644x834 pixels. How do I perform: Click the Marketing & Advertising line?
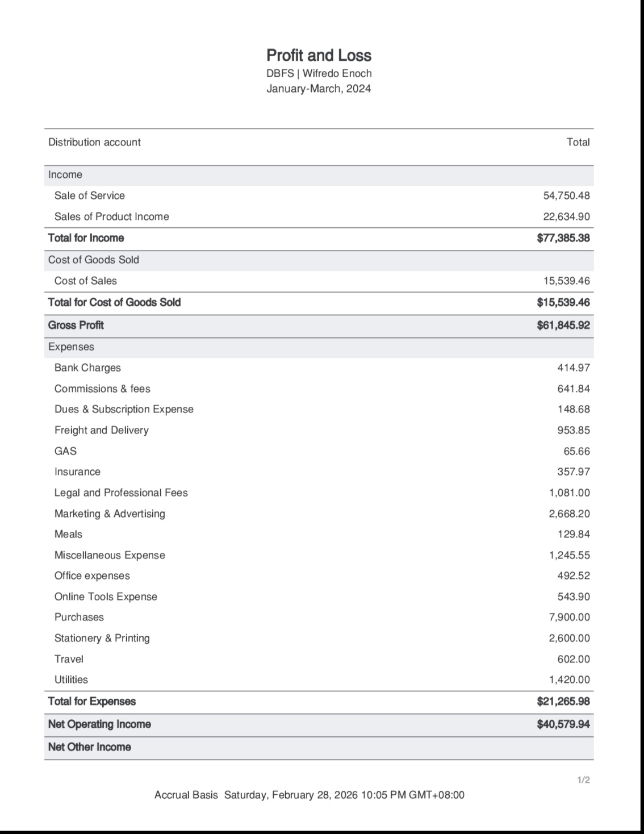coord(319,514)
